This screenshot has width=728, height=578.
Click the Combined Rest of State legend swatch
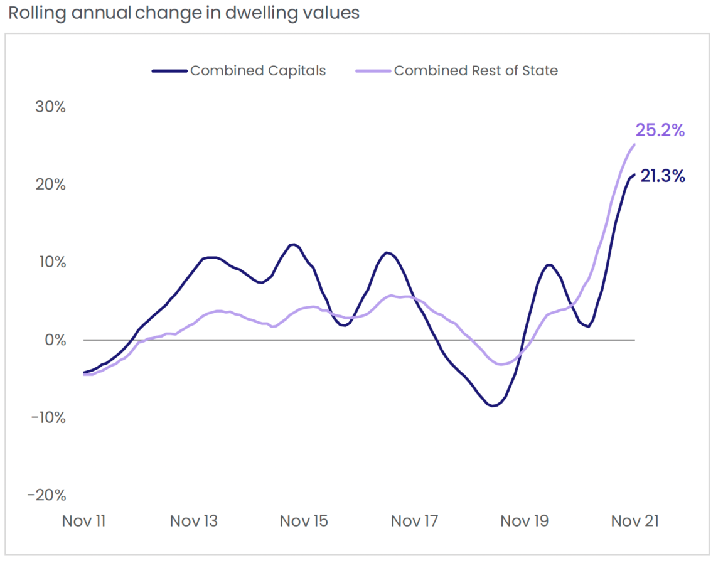tap(373, 71)
